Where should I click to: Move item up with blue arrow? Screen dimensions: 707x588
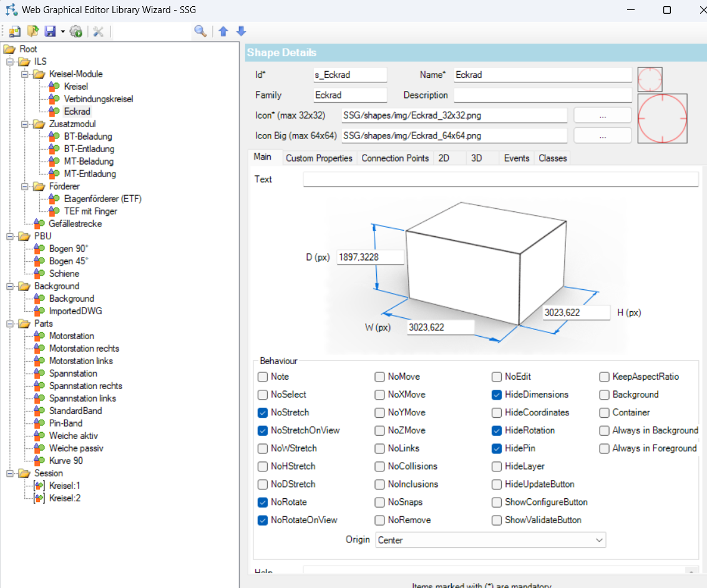(223, 31)
